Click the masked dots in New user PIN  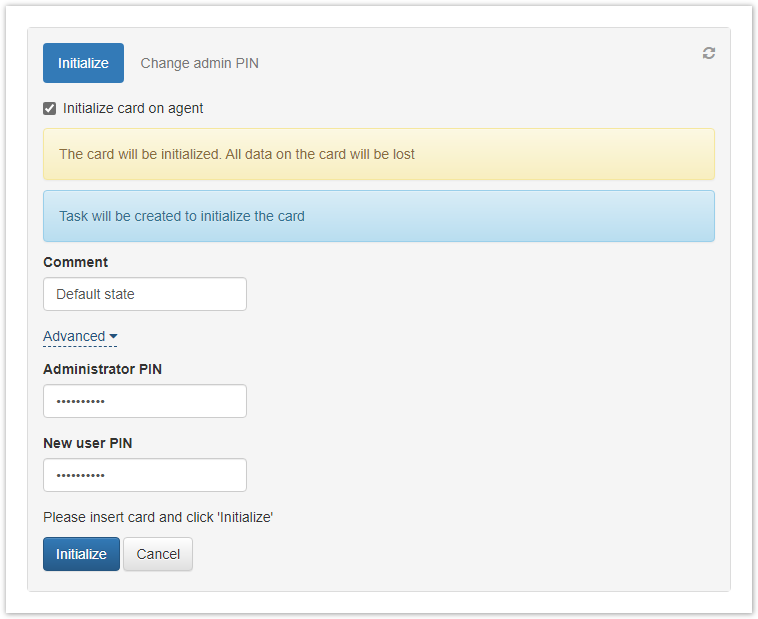[80, 475]
